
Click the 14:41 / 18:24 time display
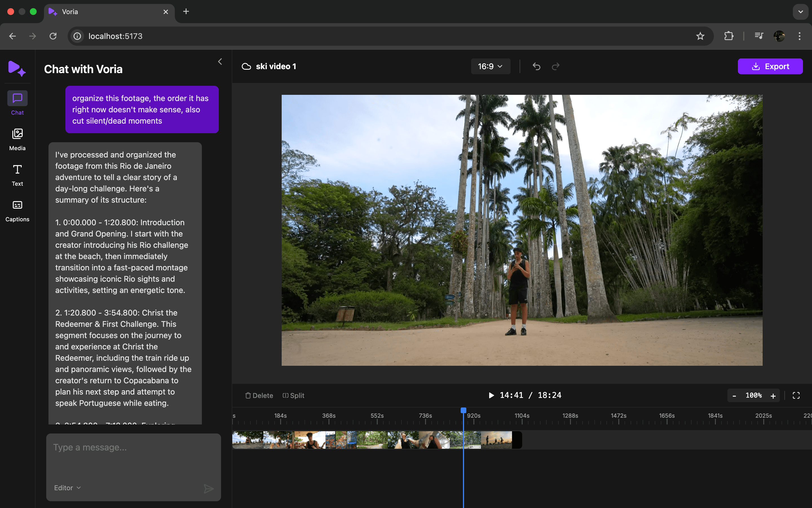(x=531, y=395)
